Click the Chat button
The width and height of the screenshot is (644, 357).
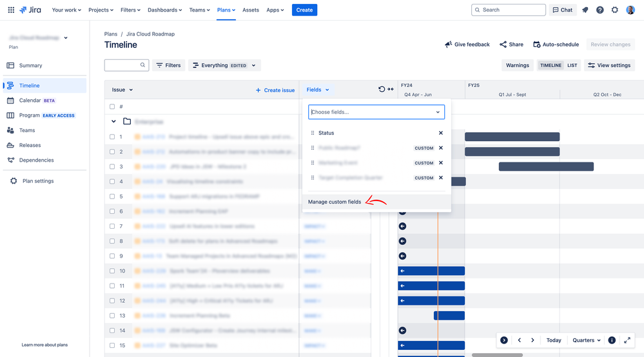coord(563,10)
